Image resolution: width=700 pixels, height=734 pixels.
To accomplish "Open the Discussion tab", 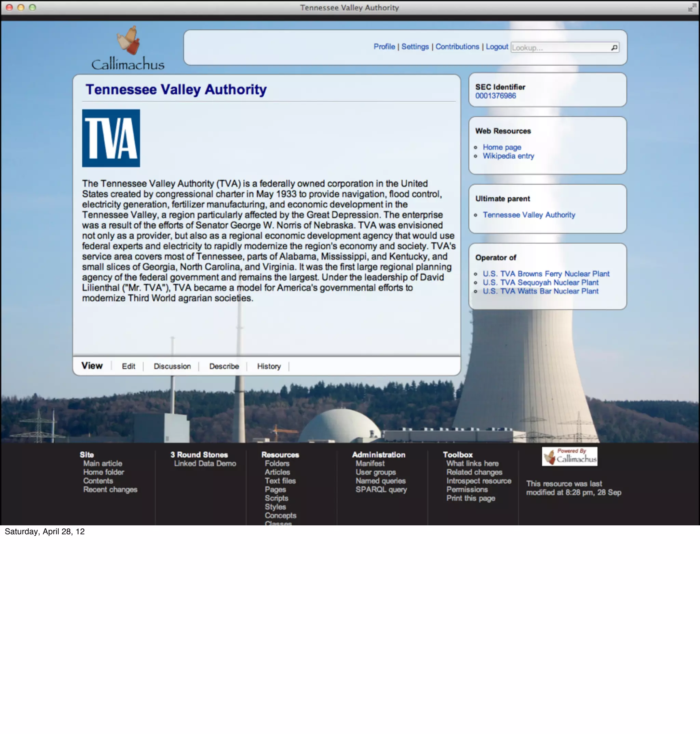I will click(172, 366).
